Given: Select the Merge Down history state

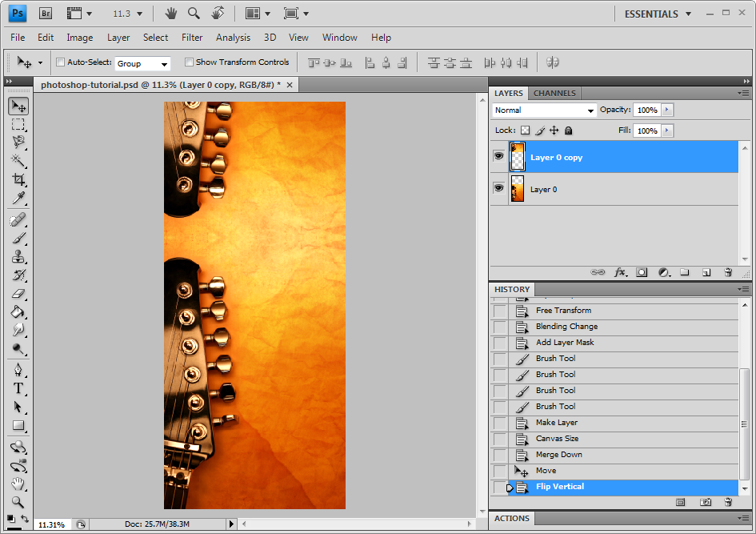Looking at the screenshot, I should (558, 455).
